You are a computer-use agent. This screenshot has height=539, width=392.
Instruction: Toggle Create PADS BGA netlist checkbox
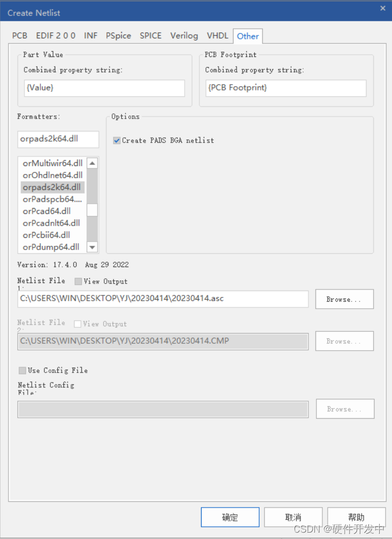click(x=117, y=140)
